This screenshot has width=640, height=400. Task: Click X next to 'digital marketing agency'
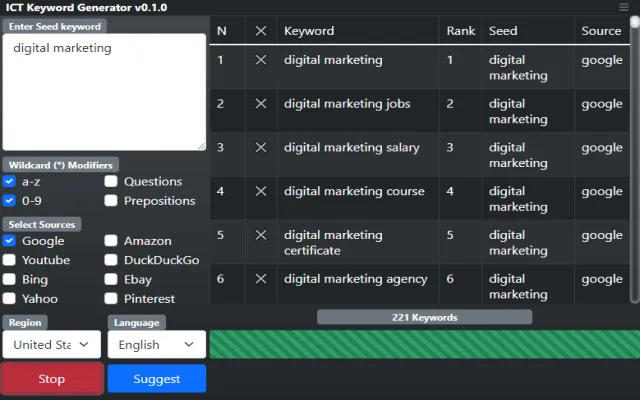pos(260,279)
